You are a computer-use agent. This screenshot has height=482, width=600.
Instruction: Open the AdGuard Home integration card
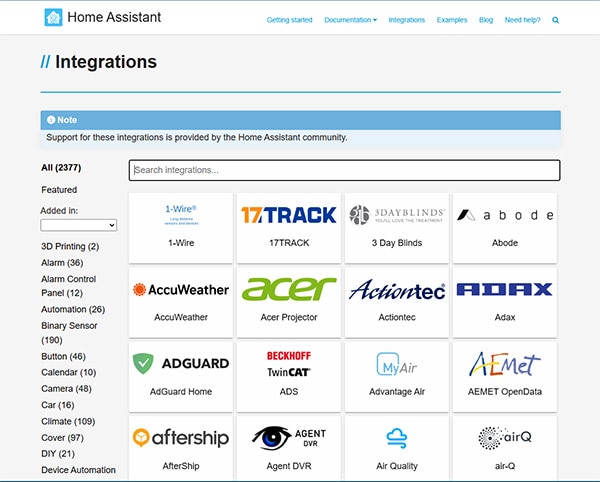tap(181, 377)
